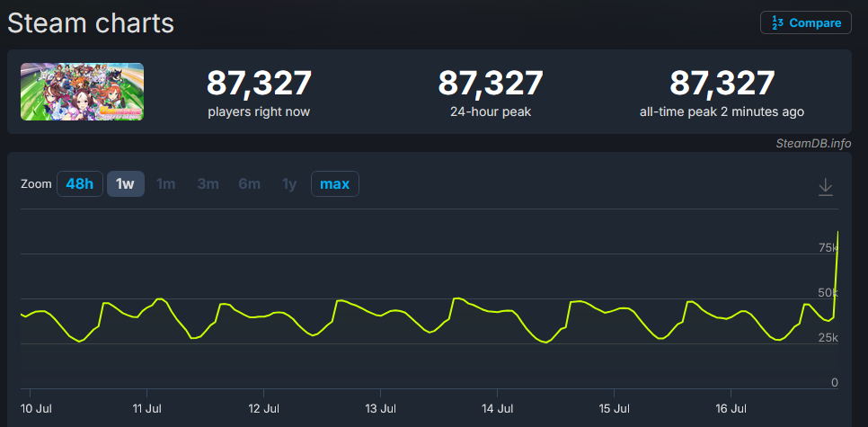Download chart data via arrow icon

[826, 187]
